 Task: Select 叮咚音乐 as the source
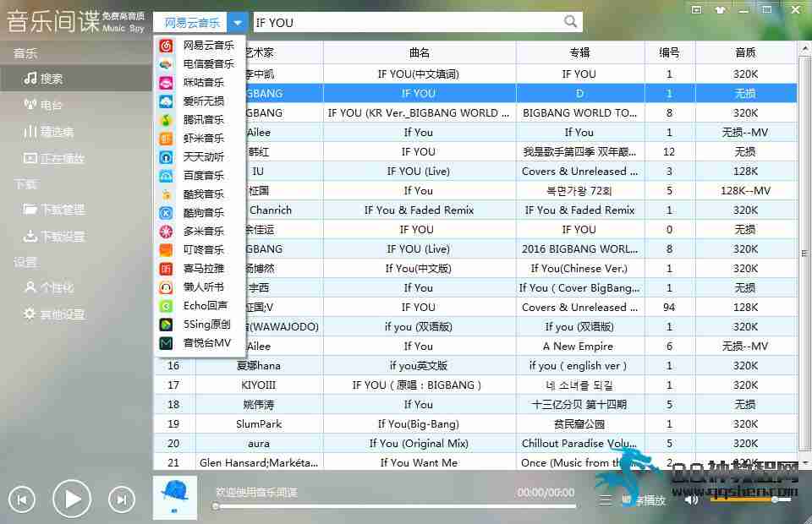200,250
